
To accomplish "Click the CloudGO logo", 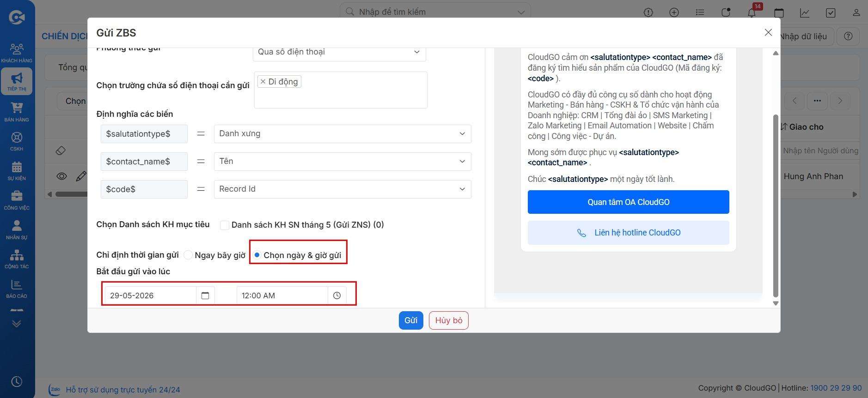I will [x=17, y=18].
